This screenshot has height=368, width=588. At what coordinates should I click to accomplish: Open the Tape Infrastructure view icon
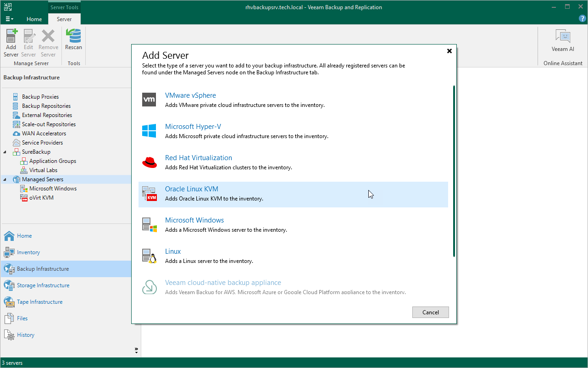click(x=9, y=302)
